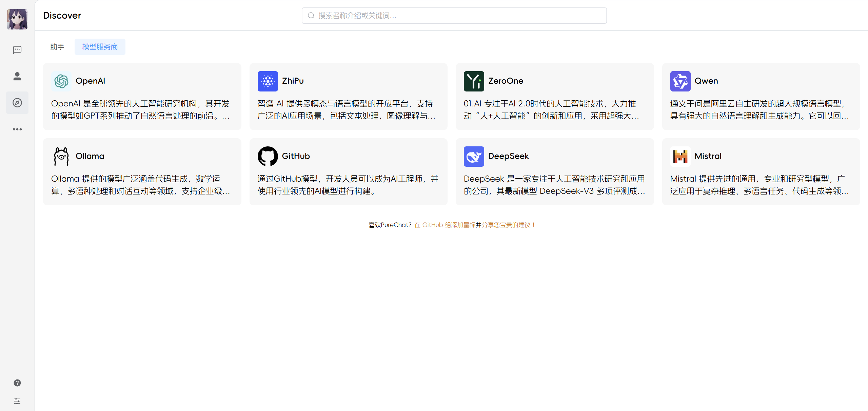Click the DeepSeek whale logo icon

pos(474,157)
